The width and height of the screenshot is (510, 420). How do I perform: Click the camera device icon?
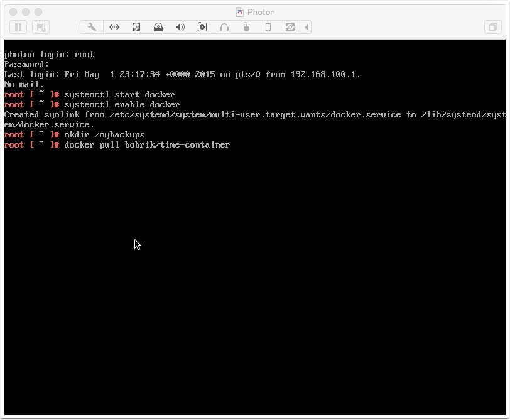click(202, 27)
